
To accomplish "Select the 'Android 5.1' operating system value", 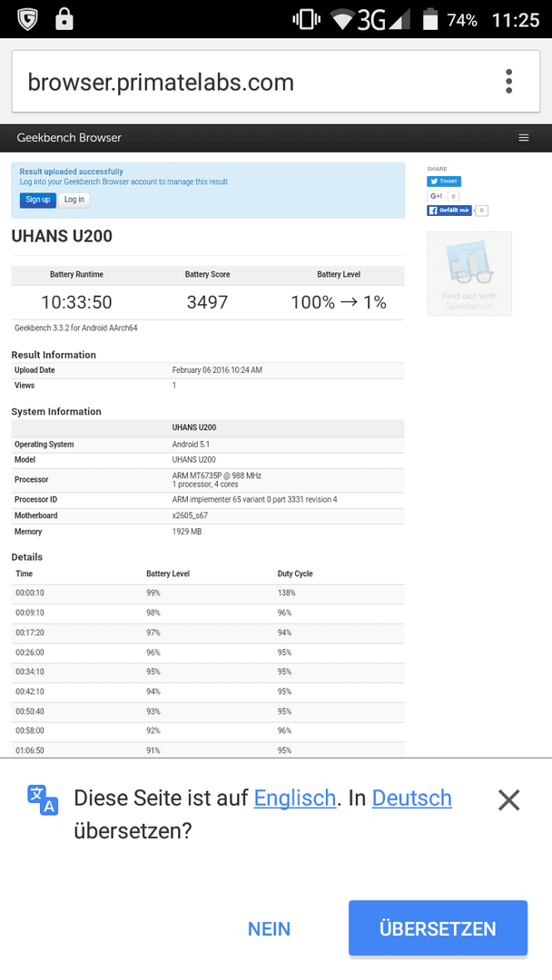I will tap(191, 445).
